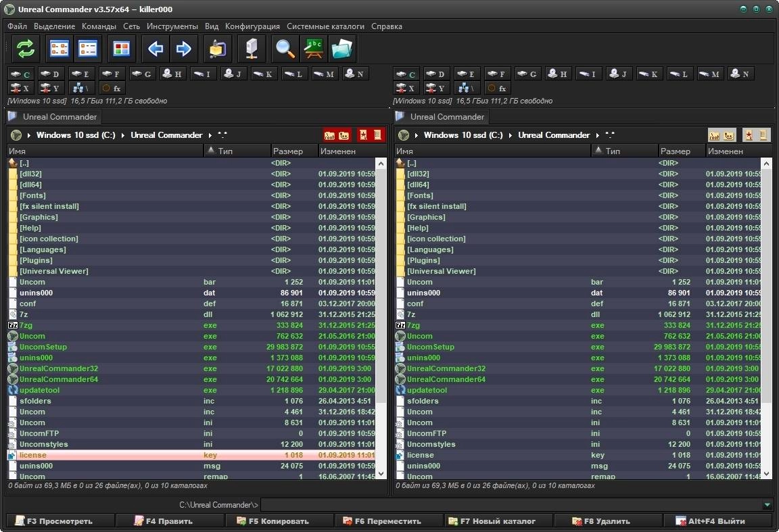Switch right panel to drive Y
The width and height of the screenshot is (779, 532).
coord(435,89)
